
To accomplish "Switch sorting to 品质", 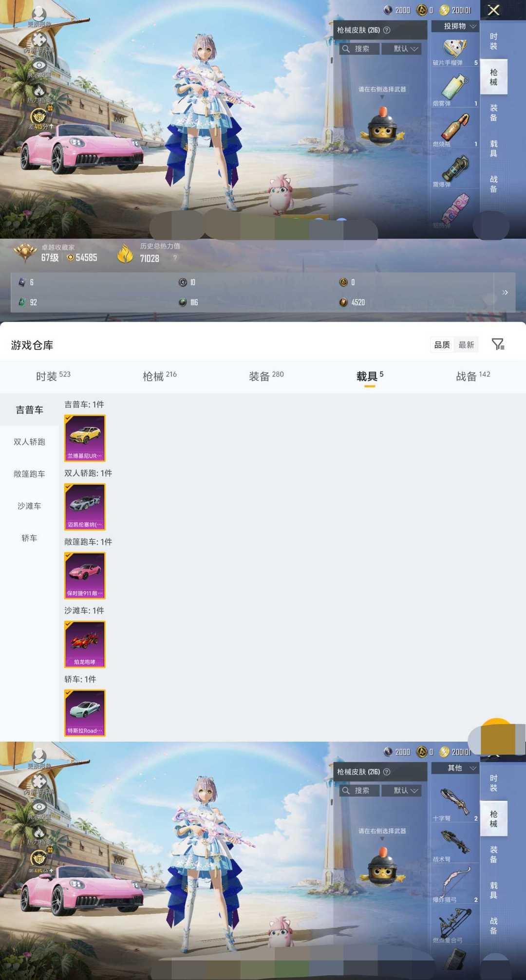I will point(442,345).
